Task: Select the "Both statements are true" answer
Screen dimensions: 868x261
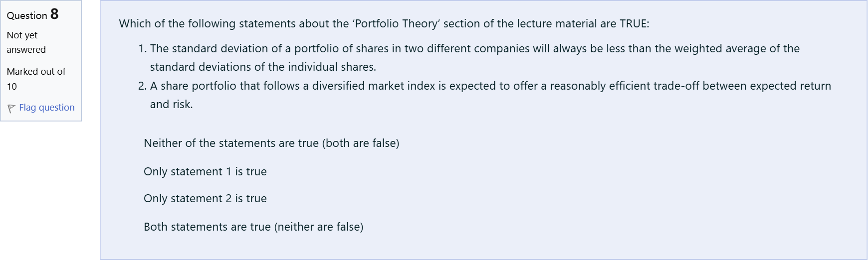Action: coord(253,227)
